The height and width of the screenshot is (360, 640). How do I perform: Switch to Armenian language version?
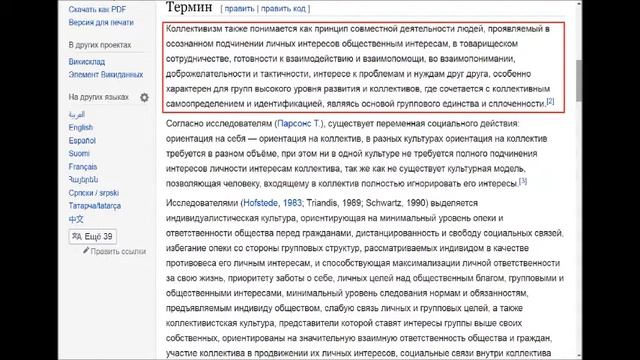[83, 180]
